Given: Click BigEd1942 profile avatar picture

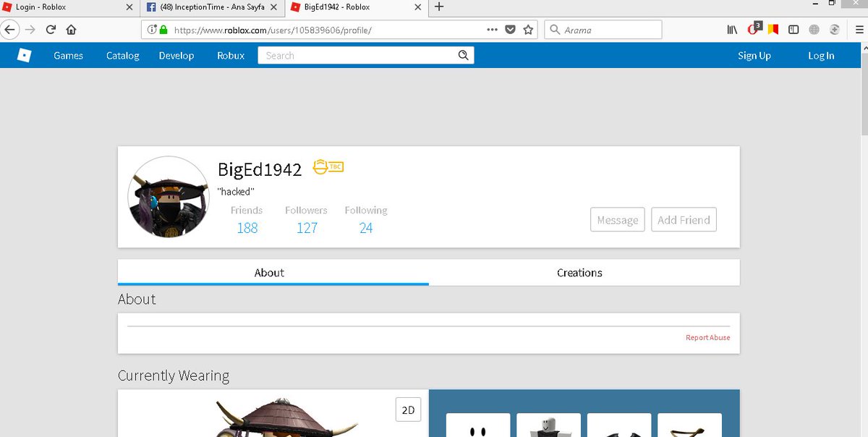Looking at the screenshot, I should tap(168, 195).
